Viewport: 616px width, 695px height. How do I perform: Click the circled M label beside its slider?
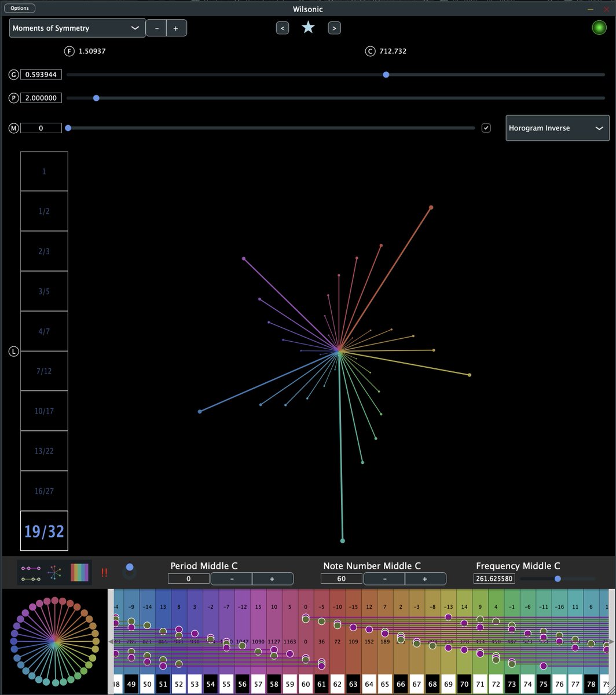click(x=13, y=128)
